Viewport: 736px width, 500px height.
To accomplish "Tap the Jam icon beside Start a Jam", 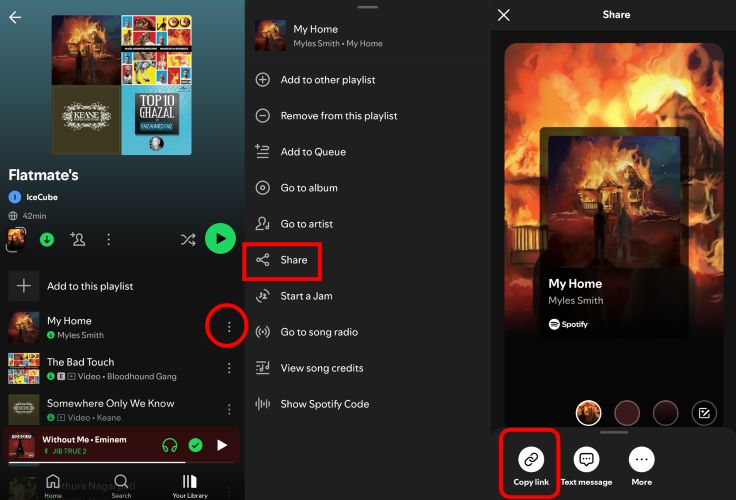I will [262, 296].
